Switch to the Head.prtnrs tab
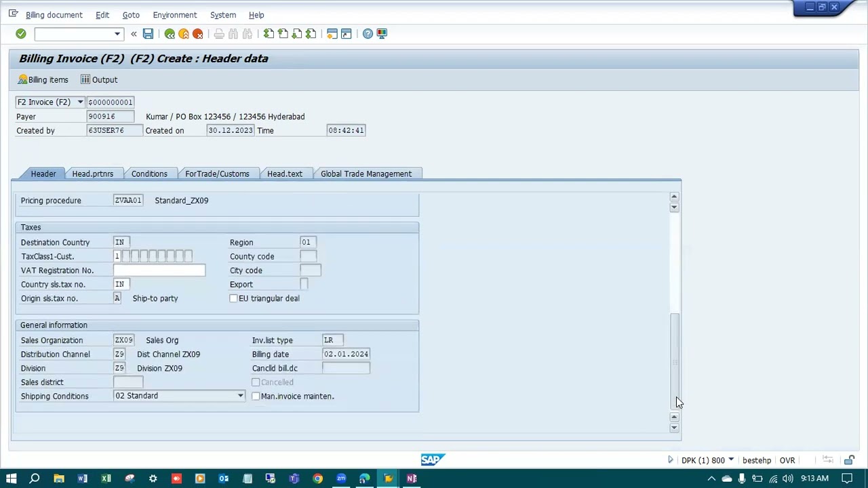 point(93,174)
